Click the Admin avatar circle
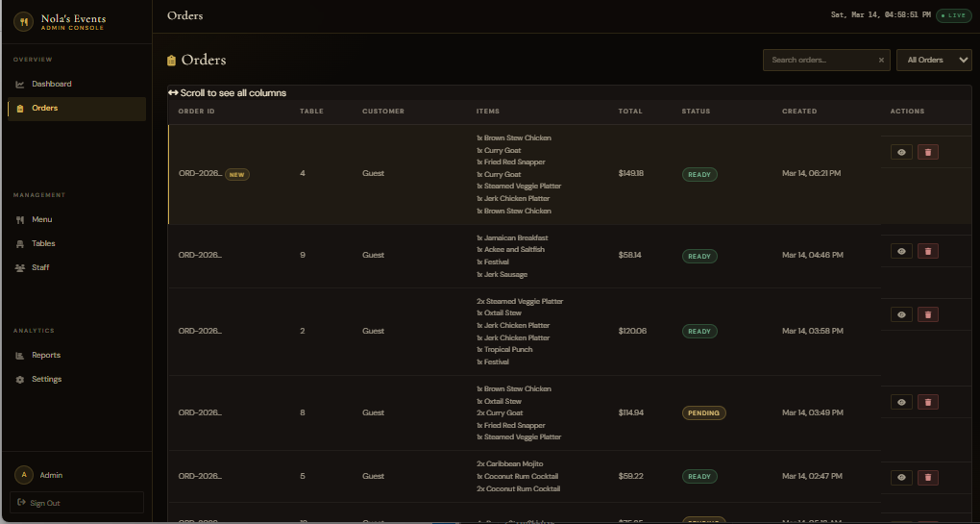 point(24,475)
